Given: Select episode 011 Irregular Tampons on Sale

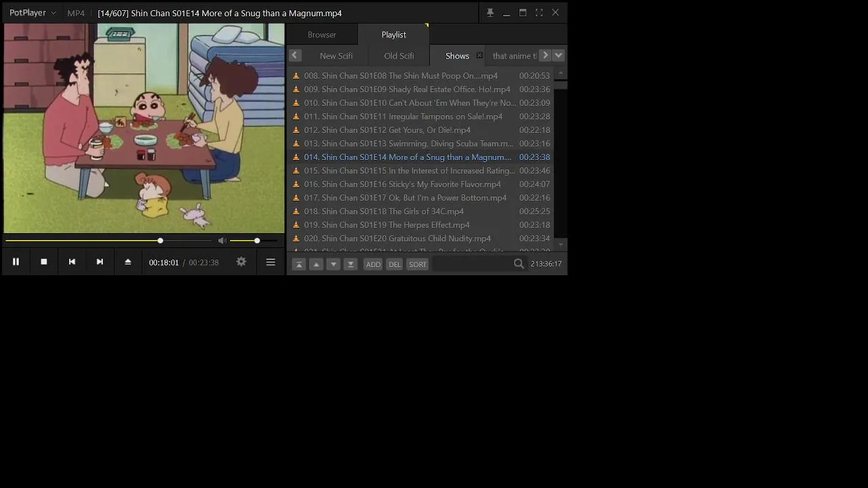Looking at the screenshot, I should pos(421,117).
